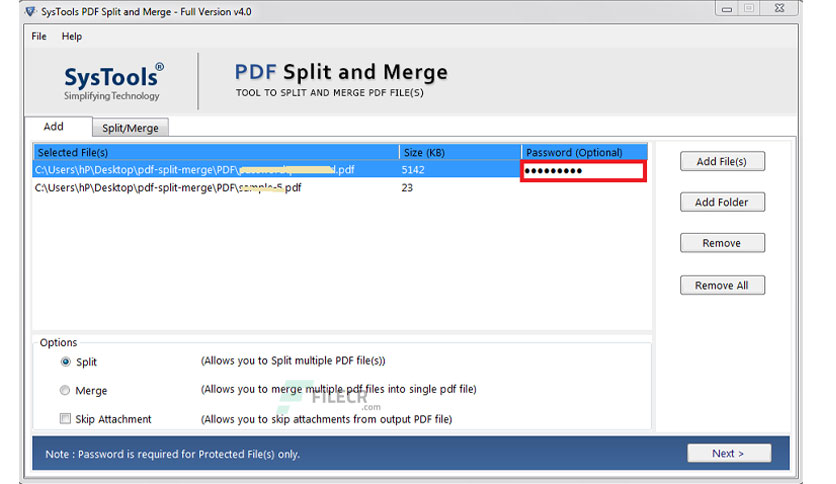Open the File menu

pos(39,36)
